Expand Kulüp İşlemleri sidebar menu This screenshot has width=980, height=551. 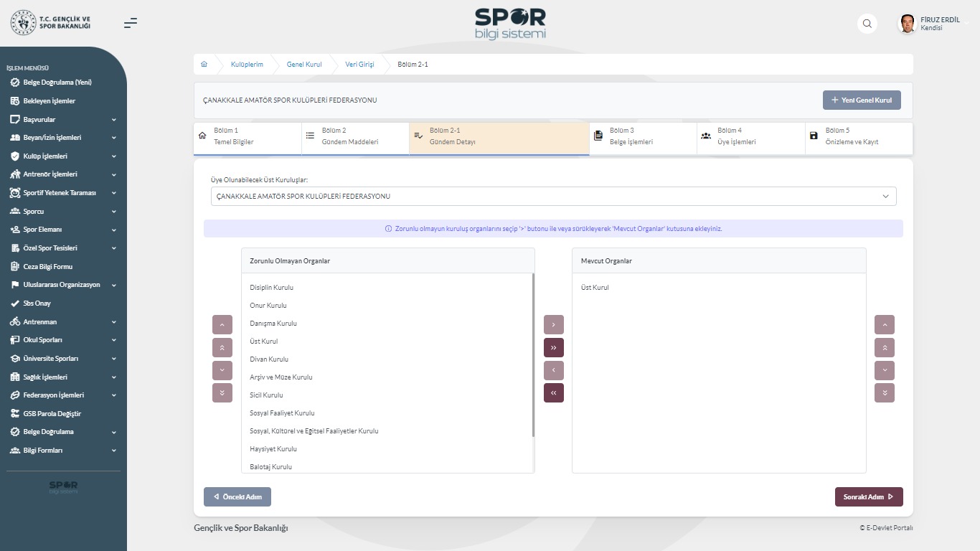coord(63,156)
